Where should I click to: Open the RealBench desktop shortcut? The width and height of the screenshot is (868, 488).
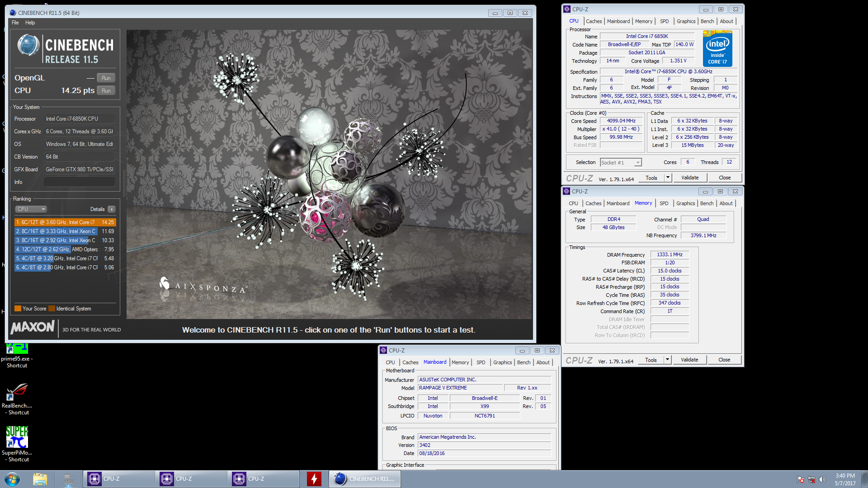coord(17,399)
